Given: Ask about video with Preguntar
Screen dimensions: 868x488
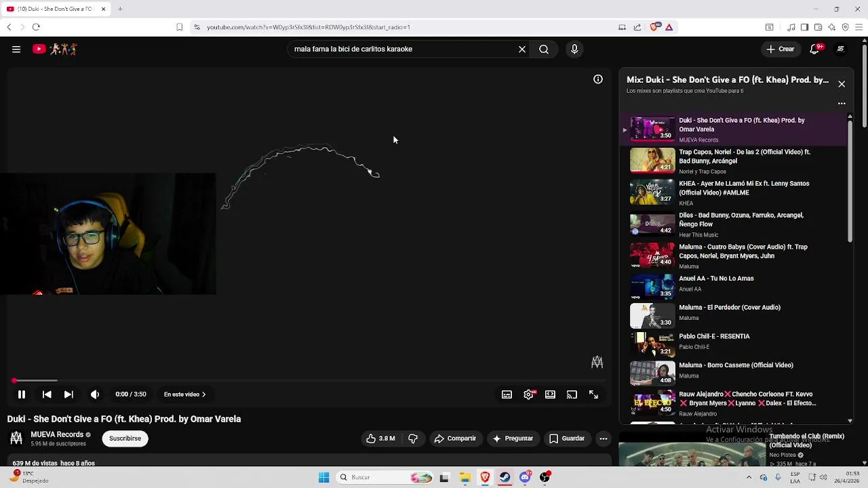Looking at the screenshot, I should pos(513,439).
